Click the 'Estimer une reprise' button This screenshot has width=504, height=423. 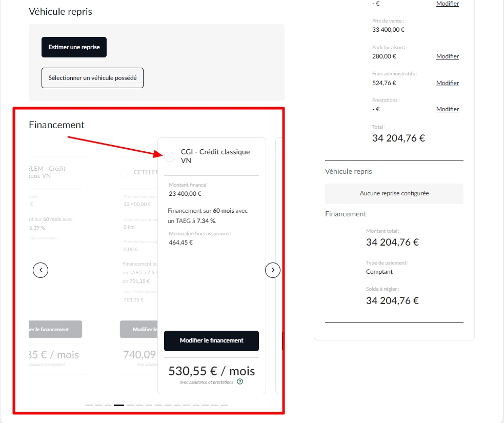point(74,47)
